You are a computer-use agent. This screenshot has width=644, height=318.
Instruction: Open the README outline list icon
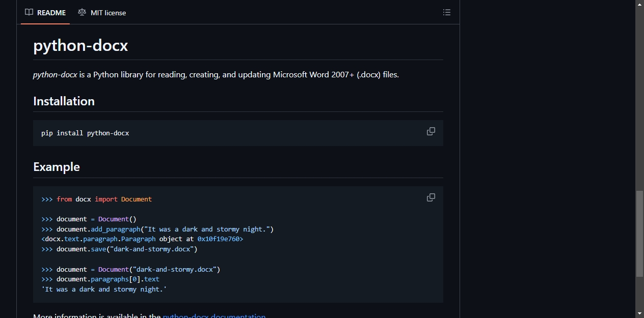[447, 12]
